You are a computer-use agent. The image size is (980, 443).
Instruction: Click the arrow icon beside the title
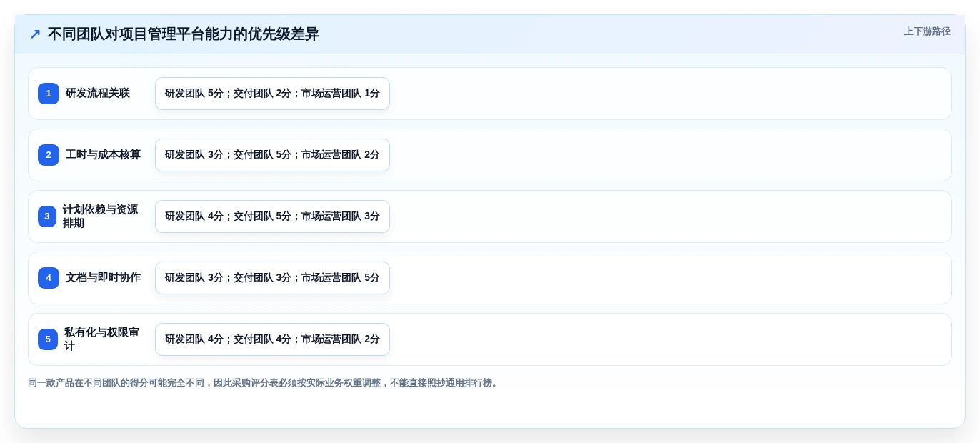(35, 34)
